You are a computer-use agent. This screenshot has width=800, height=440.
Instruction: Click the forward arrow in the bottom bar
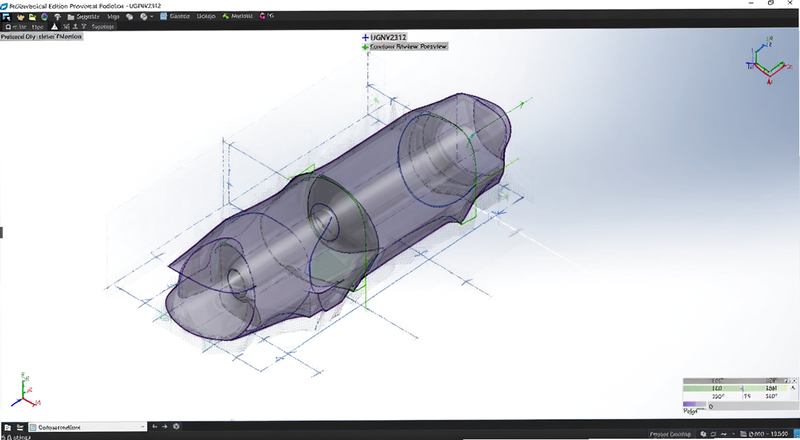point(165,427)
